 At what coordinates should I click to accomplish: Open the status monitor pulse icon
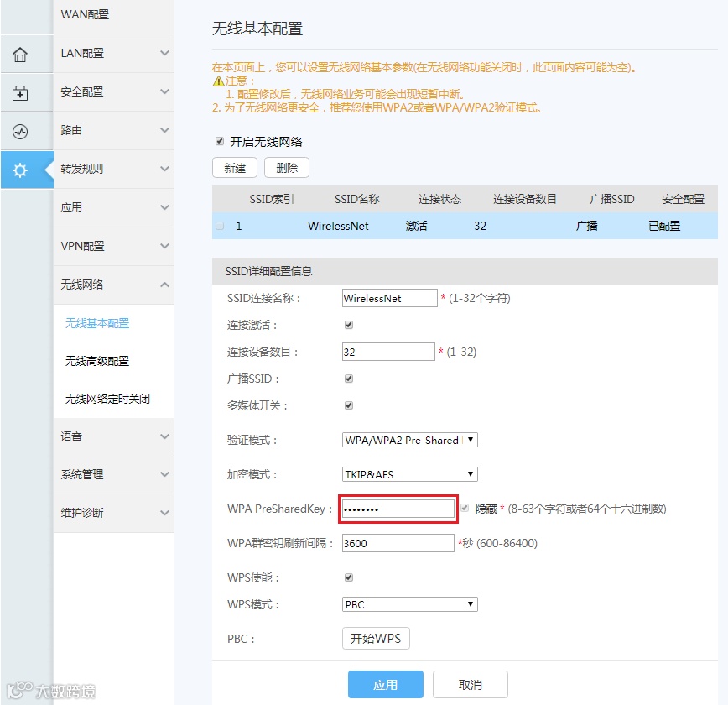point(20,132)
